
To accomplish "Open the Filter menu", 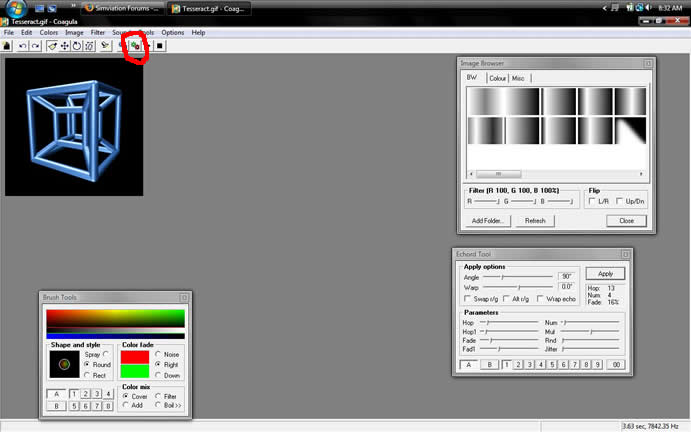I will click(98, 33).
